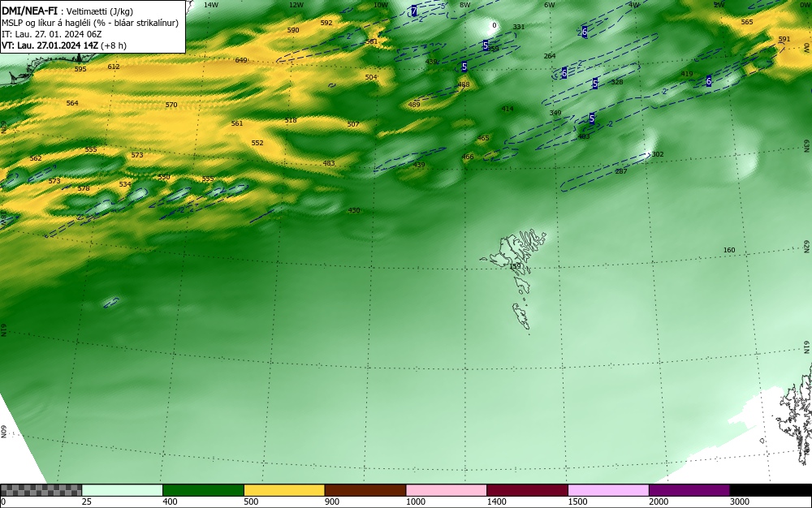812x508 pixels.
Task: Click the map value 570
Action: point(171,105)
